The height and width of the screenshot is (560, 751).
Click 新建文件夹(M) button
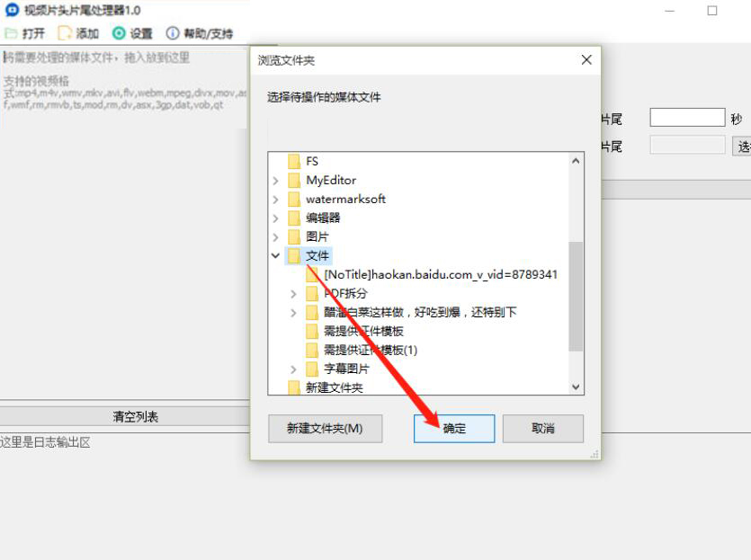pos(326,429)
